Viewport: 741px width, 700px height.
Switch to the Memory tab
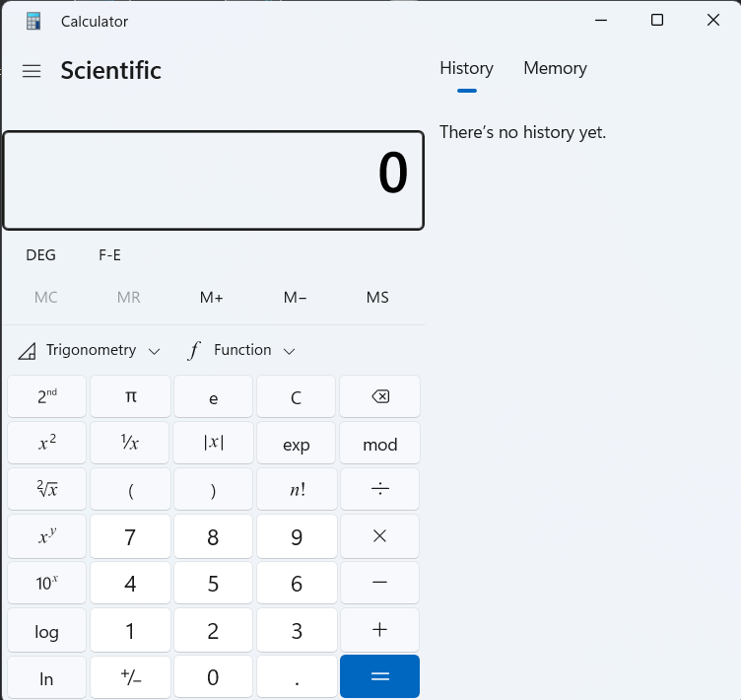pos(555,68)
